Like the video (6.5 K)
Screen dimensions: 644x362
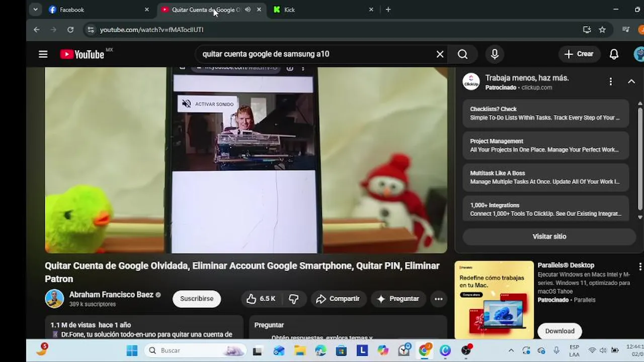[261, 299]
